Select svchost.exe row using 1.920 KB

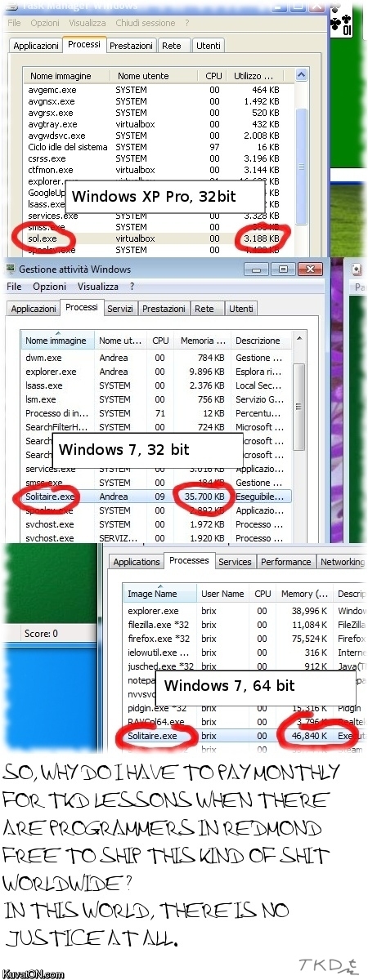(157, 538)
